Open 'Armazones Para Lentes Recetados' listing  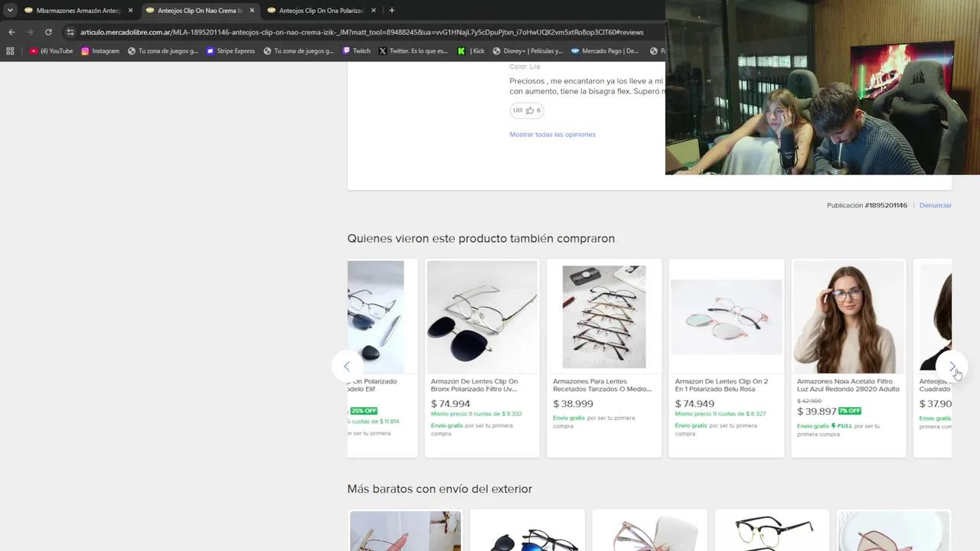point(603,385)
